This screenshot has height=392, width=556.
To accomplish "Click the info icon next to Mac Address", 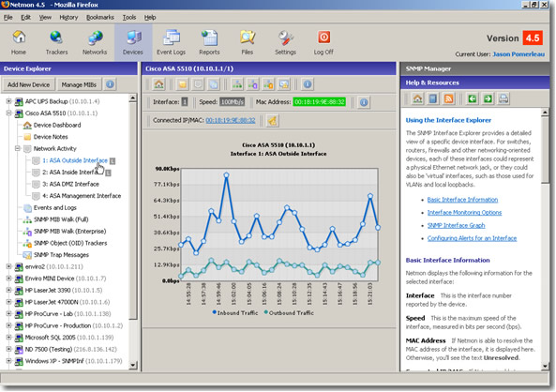I will pos(364,102).
